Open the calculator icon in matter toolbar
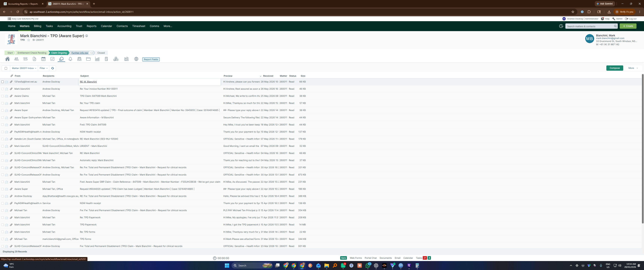The image size is (644, 270). click(x=106, y=59)
